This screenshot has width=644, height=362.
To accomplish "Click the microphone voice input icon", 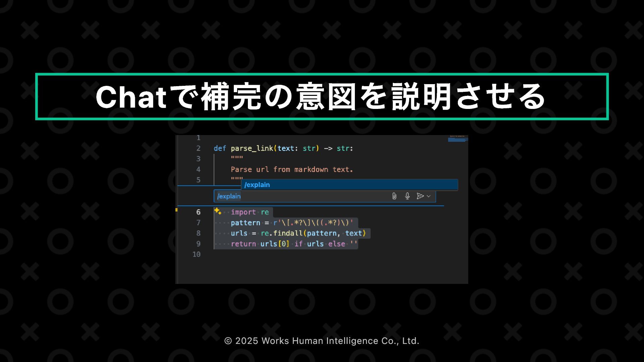I will coord(407,196).
